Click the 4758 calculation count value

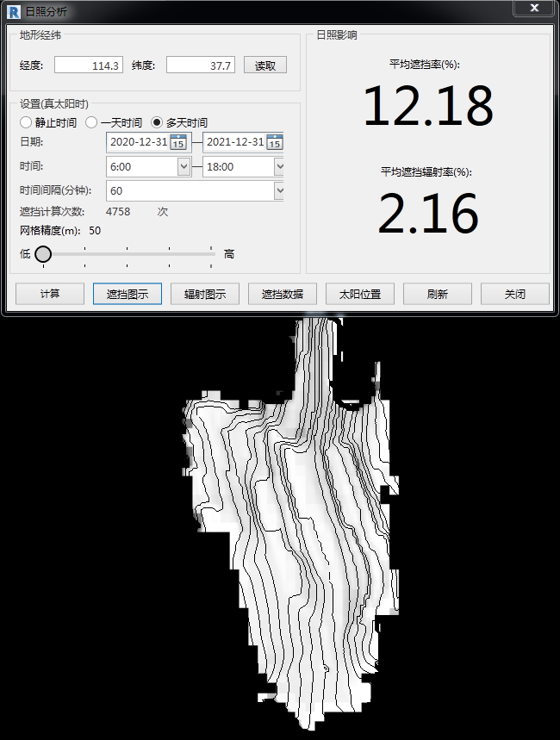coord(118,211)
